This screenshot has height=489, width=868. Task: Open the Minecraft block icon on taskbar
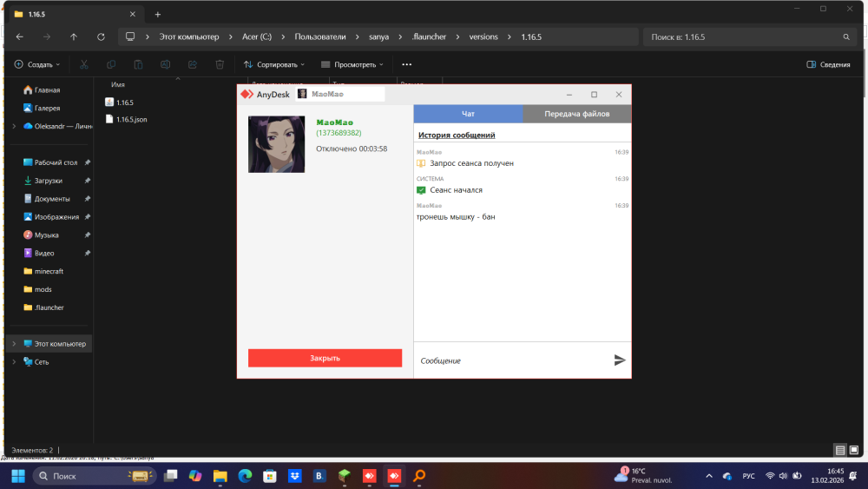pyautogui.click(x=345, y=476)
